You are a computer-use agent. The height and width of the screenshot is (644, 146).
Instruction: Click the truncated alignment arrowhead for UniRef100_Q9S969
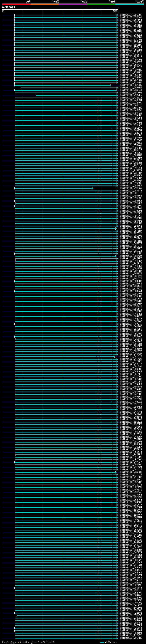pyautogui.click(x=92, y=188)
